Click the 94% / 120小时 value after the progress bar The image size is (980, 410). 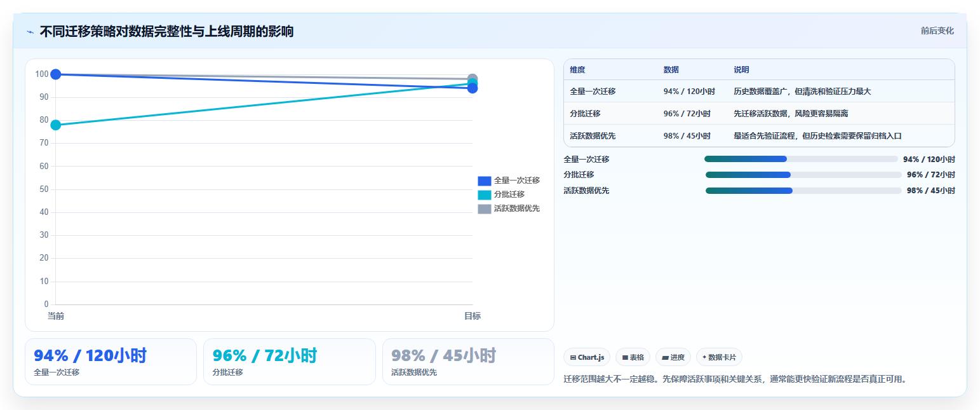pos(929,160)
